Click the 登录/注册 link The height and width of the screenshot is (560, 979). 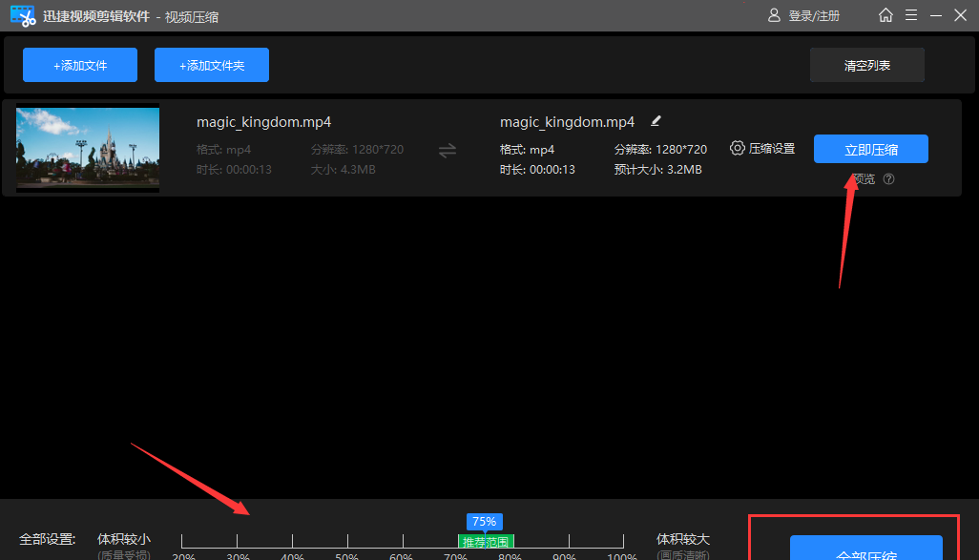[814, 16]
